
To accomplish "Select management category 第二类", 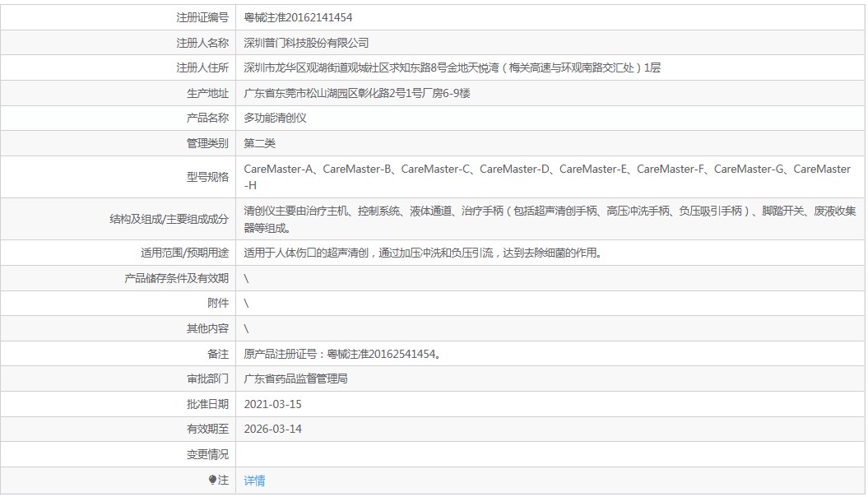I will (259, 143).
